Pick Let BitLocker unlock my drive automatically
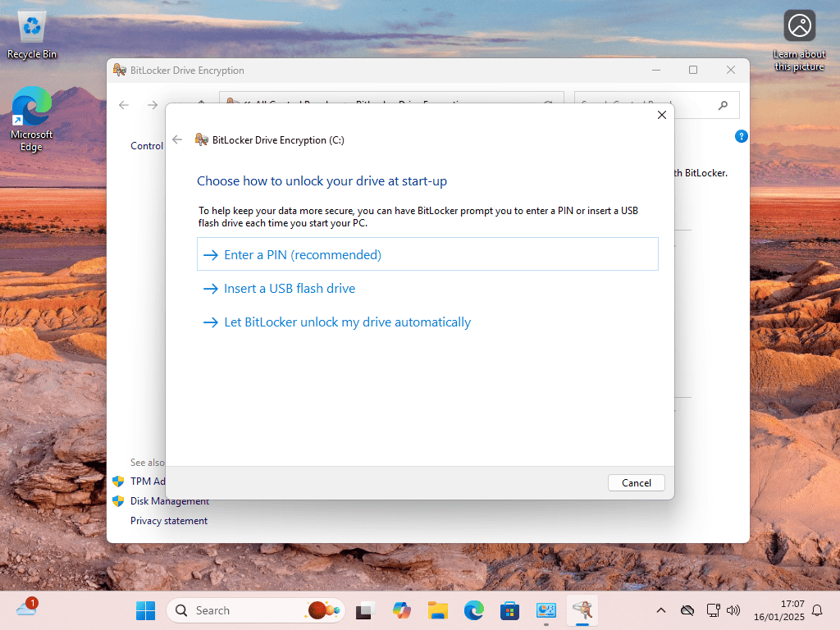This screenshot has height=630, width=840. [x=347, y=322]
